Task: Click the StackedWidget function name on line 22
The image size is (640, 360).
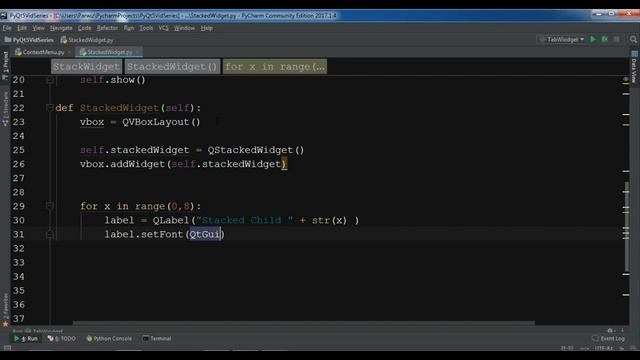Action: click(119, 108)
